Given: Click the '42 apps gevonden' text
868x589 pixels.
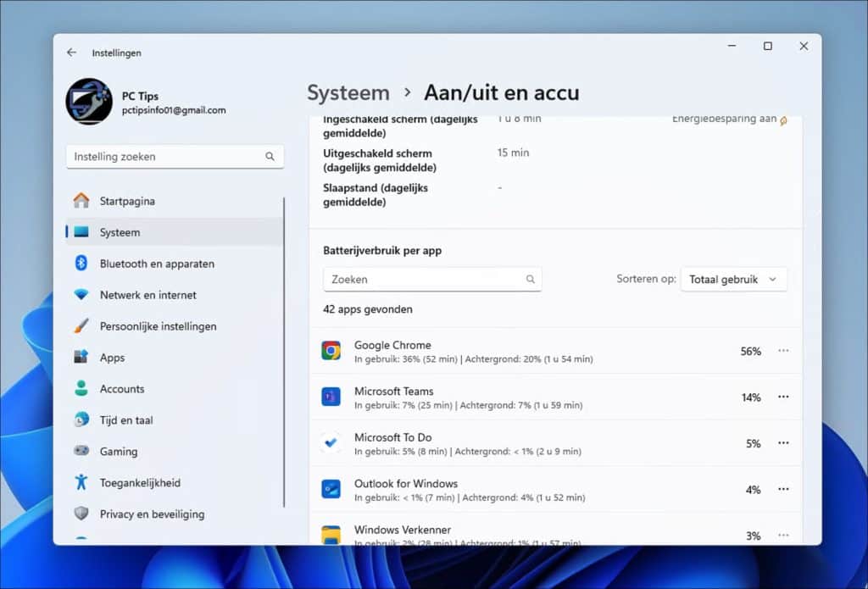Looking at the screenshot, I should [368, 309].
